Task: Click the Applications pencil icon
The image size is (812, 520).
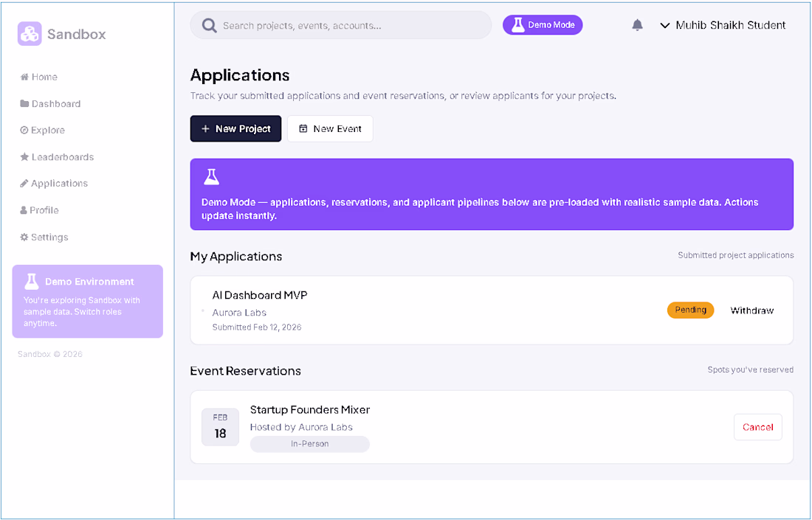Action: coord(24,183)
